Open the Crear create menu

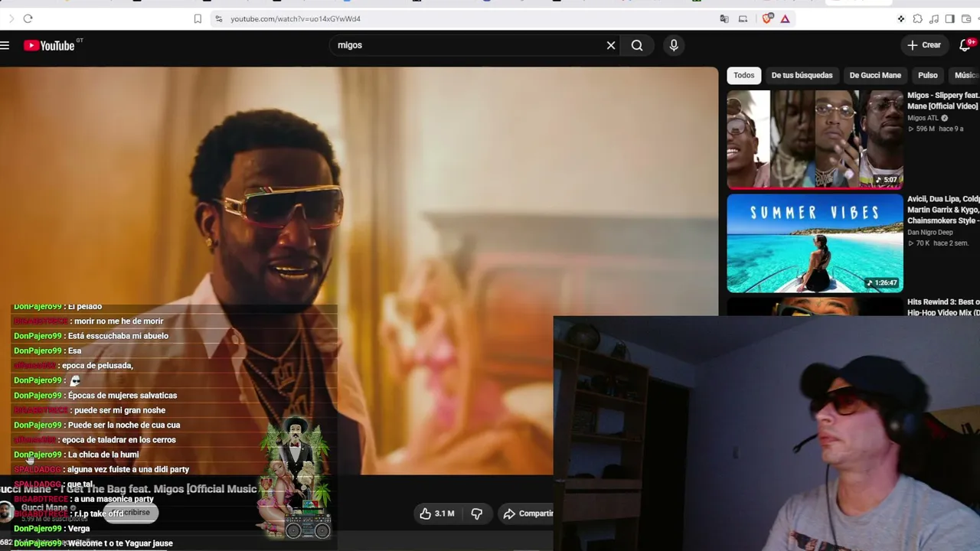pos(924,45)
